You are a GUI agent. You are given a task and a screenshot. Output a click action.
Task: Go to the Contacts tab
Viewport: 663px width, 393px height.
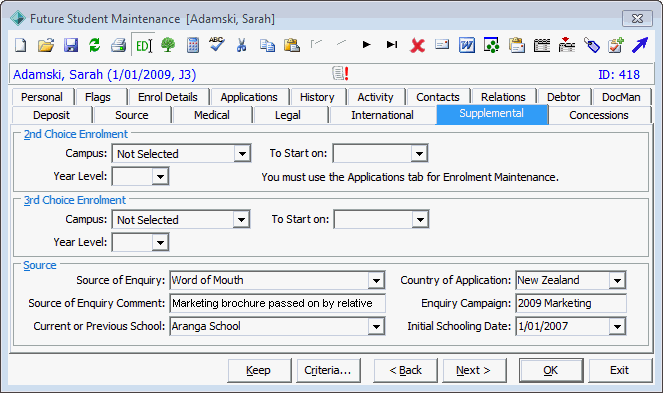coord(438,97)
